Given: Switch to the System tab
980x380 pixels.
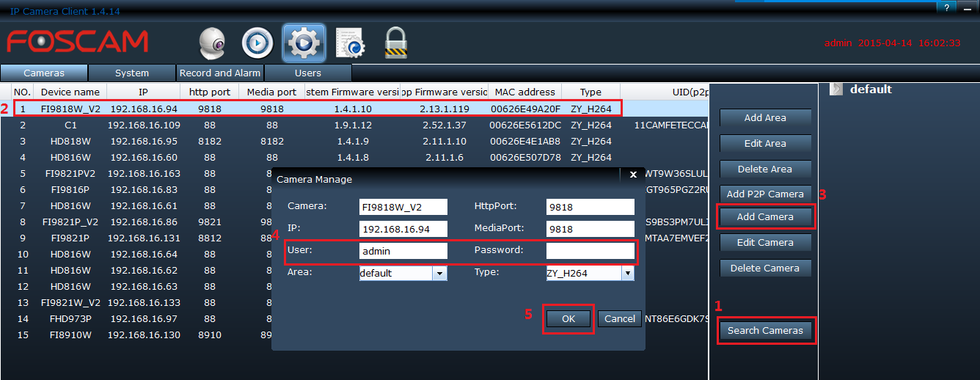Looking at the screenshot, I should pyautogui.click(x=132, y=73).
